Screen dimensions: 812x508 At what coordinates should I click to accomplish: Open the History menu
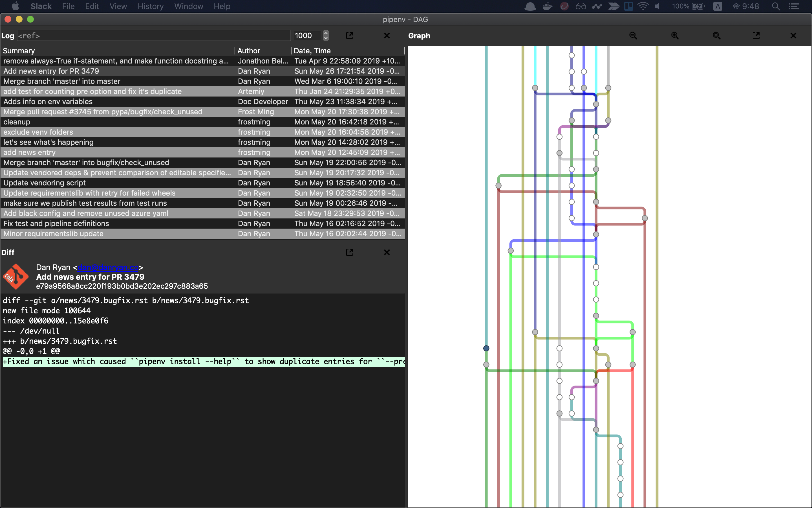tap(150, 6)
